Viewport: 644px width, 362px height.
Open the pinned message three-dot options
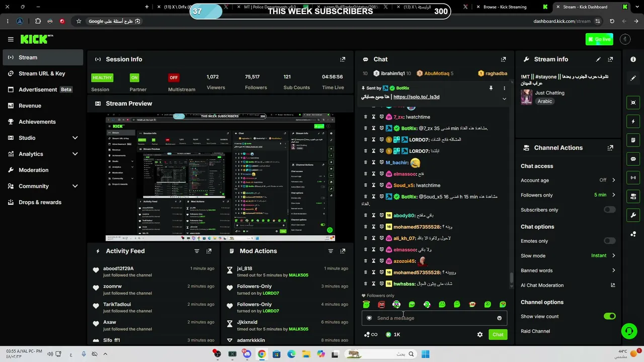tap(504, 88)
